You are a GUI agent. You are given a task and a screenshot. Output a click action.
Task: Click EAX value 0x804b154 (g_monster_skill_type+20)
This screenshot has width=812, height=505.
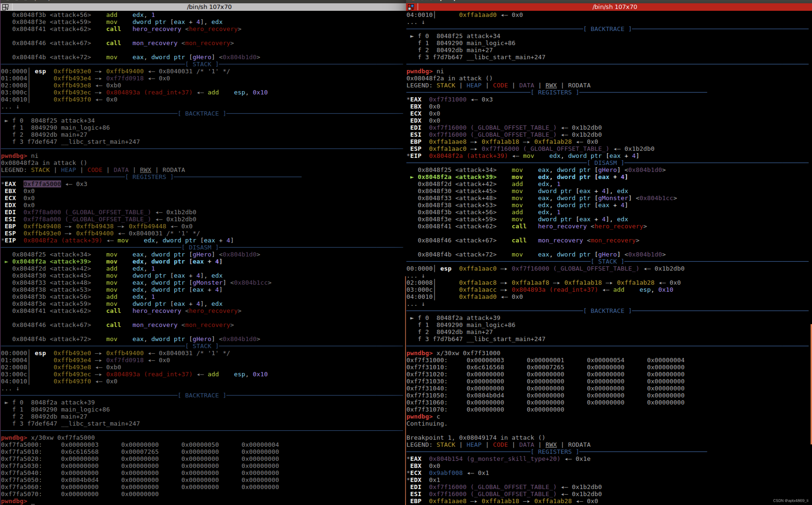(x=495, y=459)
